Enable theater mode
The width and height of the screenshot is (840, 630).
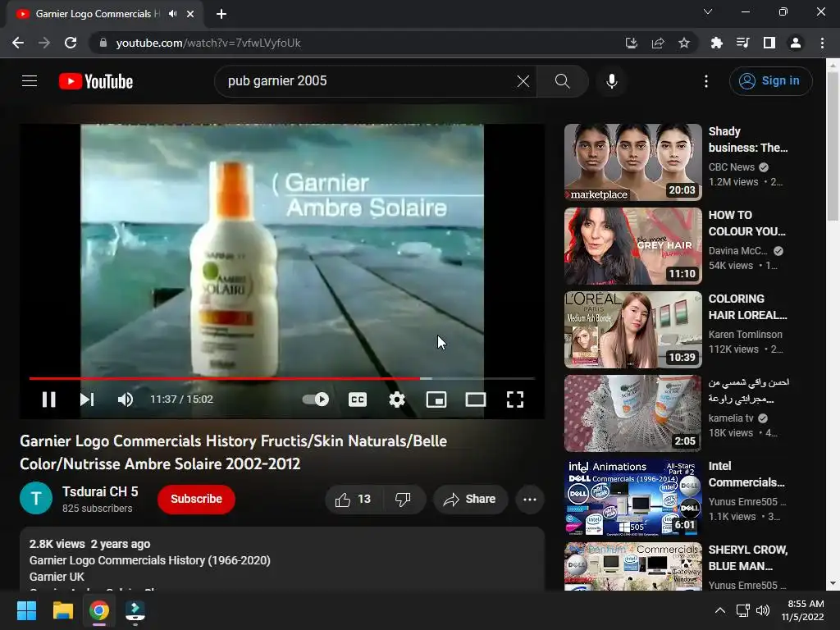[476, 399]
